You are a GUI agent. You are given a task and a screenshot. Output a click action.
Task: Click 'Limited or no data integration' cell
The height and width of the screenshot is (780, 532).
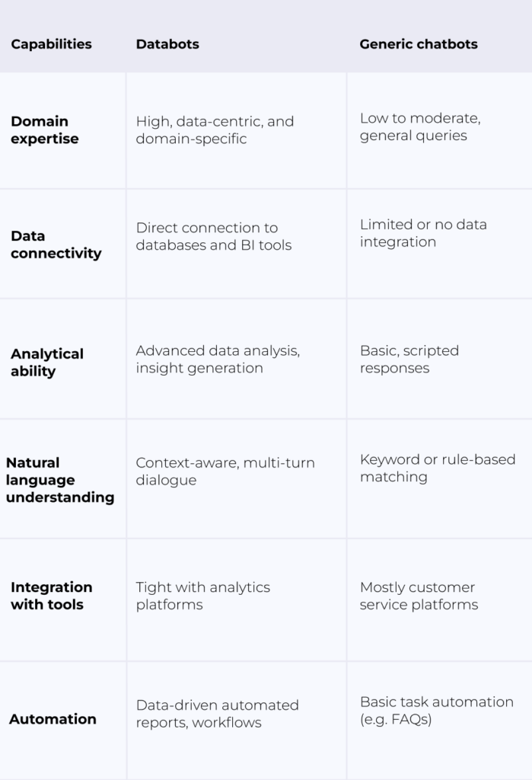(423, 233)
